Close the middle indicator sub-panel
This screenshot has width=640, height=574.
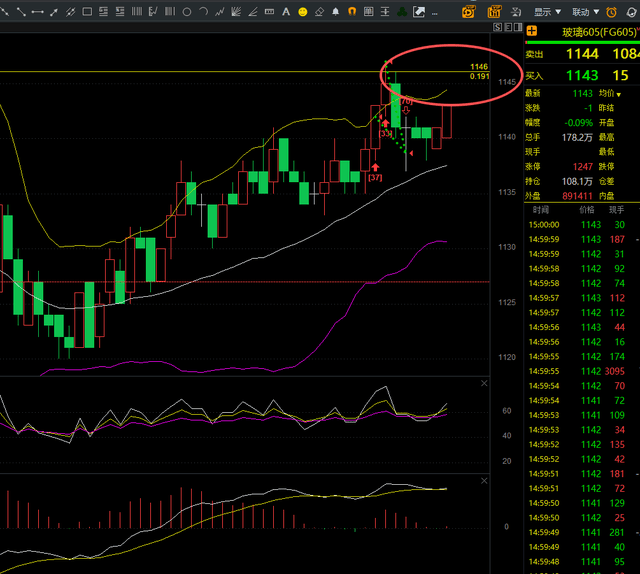coord(485,383)
